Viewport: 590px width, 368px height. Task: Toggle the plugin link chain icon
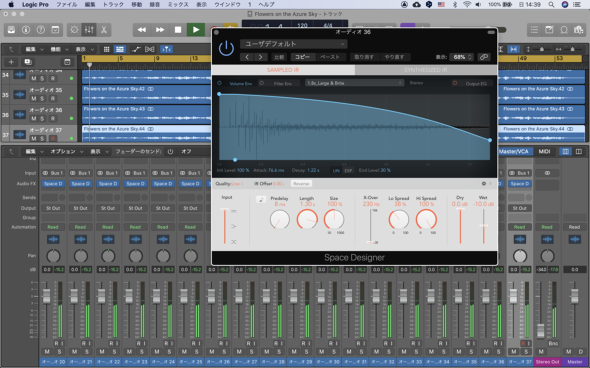(x=484, y=57)
